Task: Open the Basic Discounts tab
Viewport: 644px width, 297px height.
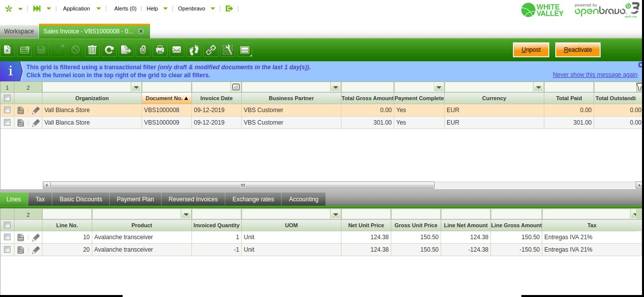Action: pos(81,199)
